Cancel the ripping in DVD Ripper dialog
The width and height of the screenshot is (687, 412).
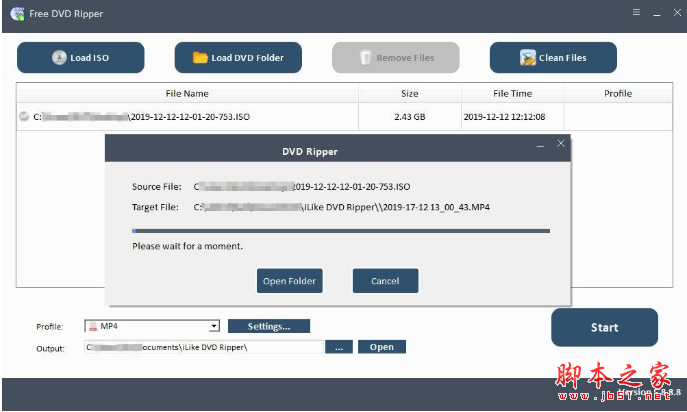point(385,281)
